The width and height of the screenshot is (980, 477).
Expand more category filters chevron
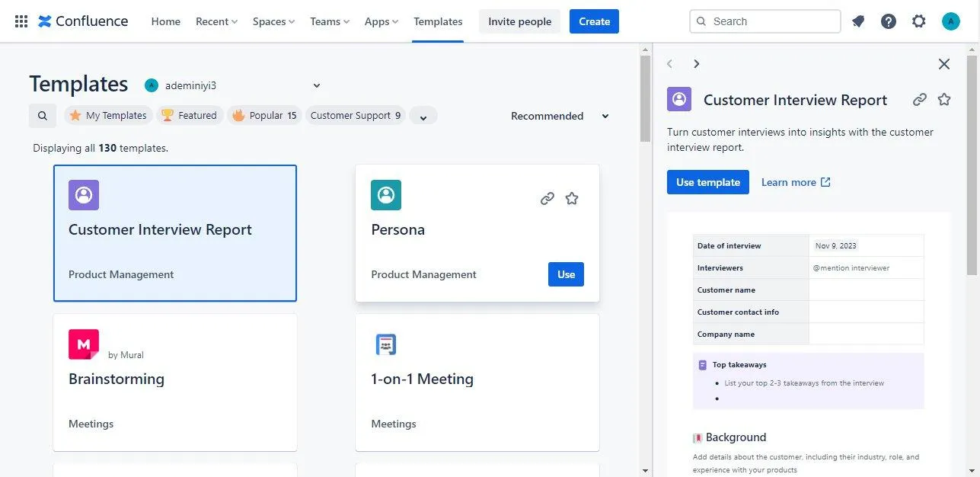[x=423, y=116]
